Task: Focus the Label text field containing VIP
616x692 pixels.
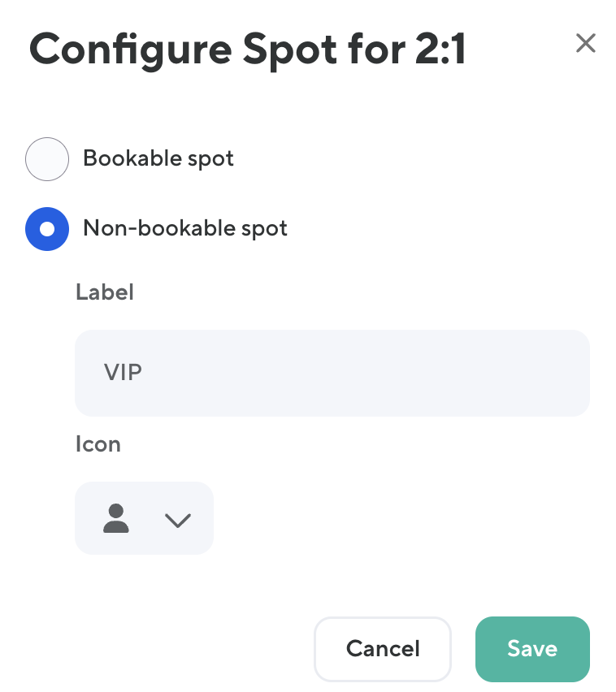Action: (332, 373)
